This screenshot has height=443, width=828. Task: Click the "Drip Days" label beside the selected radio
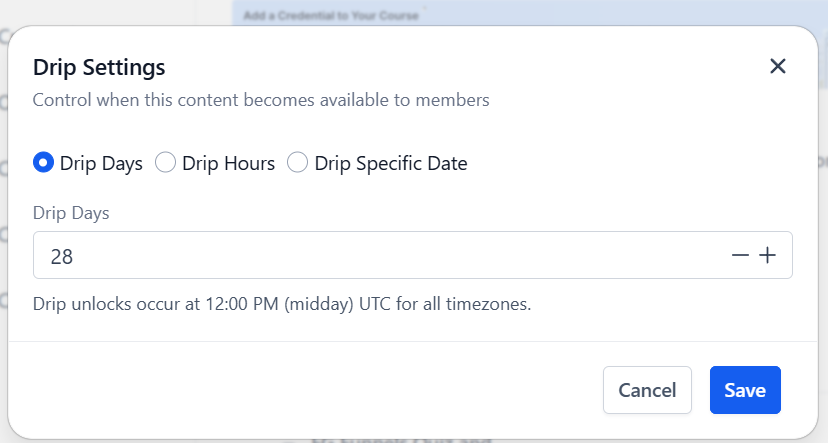click(101, 164)
